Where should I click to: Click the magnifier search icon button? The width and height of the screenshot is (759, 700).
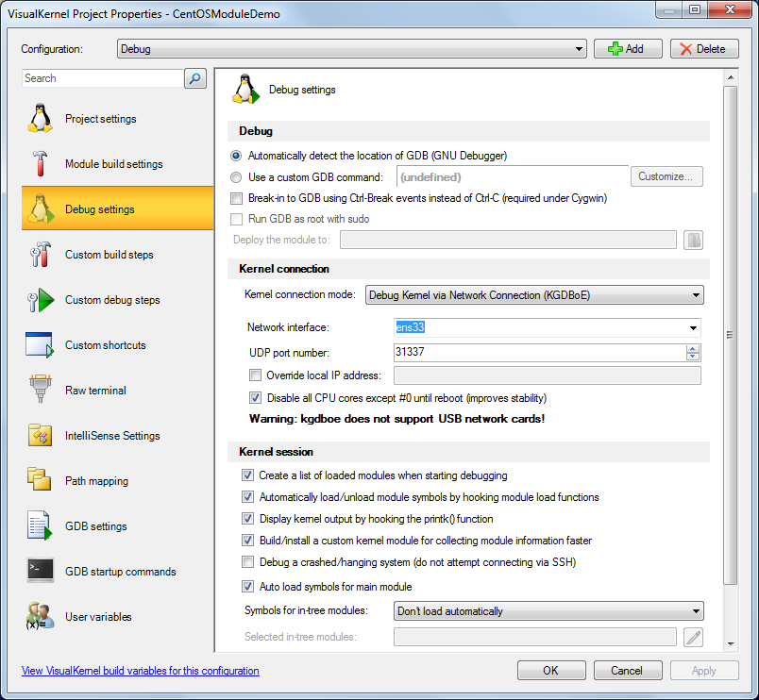coord(195,78)
